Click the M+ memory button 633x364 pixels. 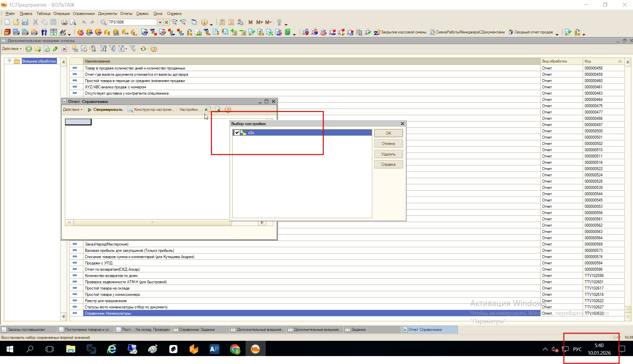(259, 22)
